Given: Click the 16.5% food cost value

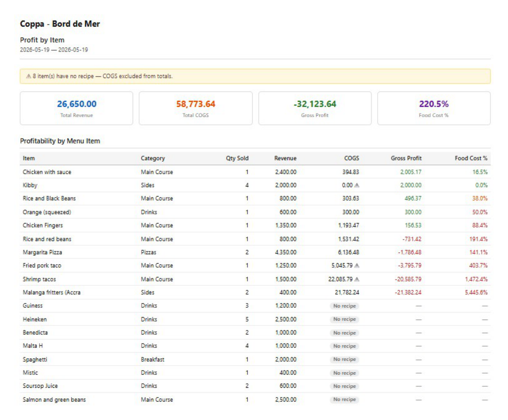Looking at the screenshot, I should (480, 172).
